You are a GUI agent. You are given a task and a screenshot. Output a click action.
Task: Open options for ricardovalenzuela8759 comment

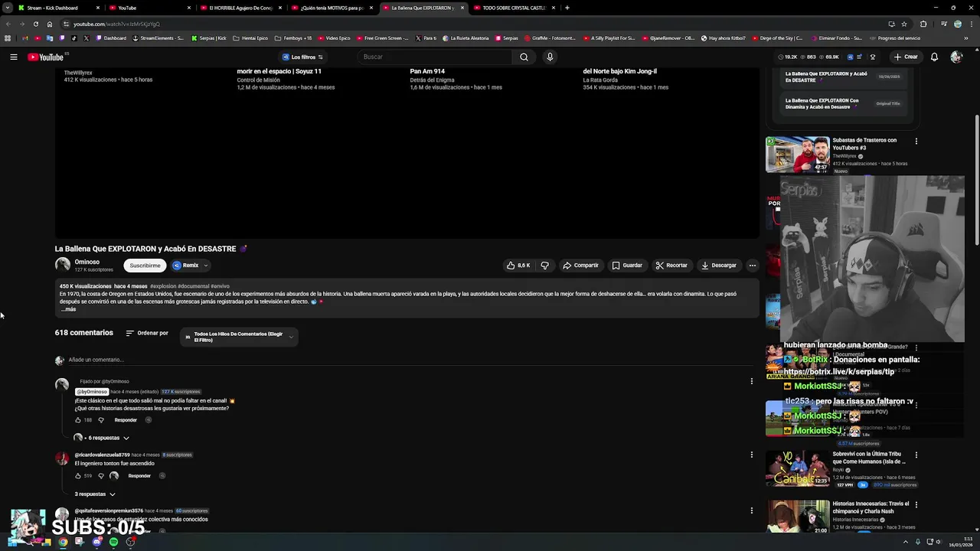click(x=751, y=455)
